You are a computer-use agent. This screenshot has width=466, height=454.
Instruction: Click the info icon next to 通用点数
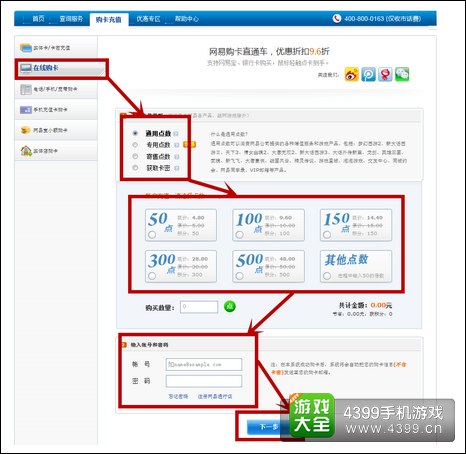pos(176,134)
